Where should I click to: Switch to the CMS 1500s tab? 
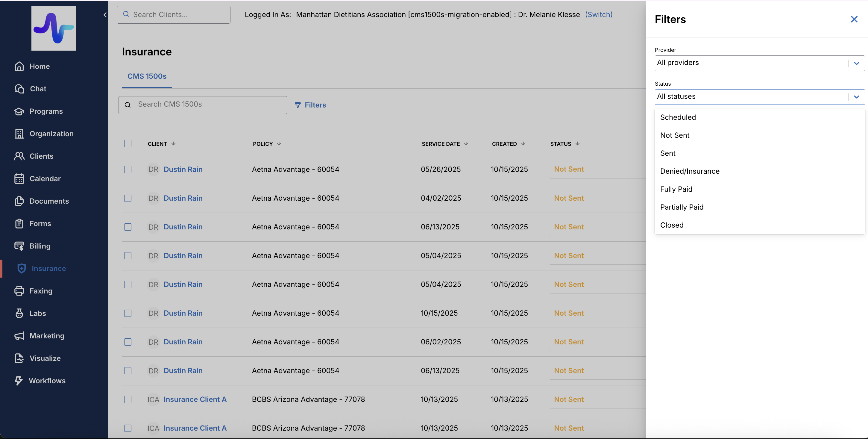147,77
